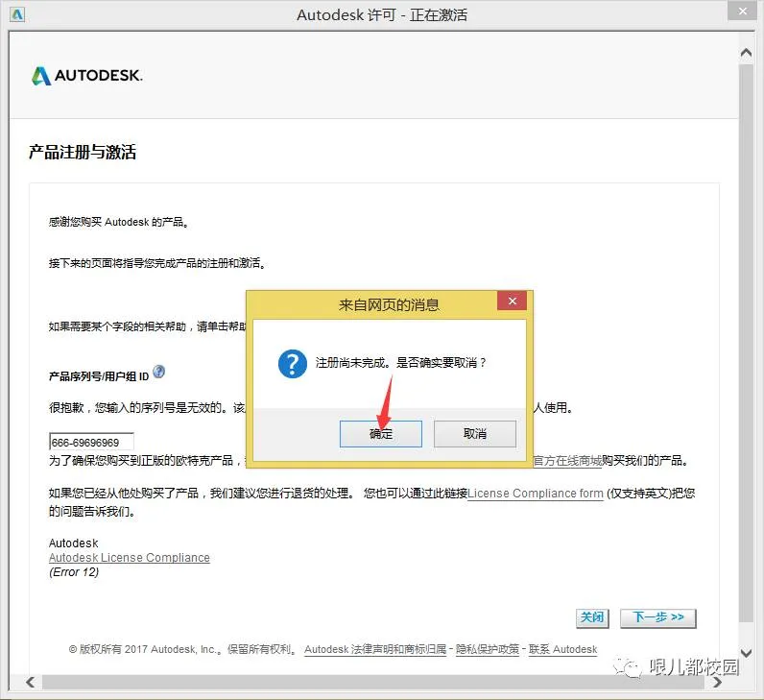The height and width of the screenshot is (700, 764).
Task: Click the (Error 12) text
Action: click(x=74, y=572)
